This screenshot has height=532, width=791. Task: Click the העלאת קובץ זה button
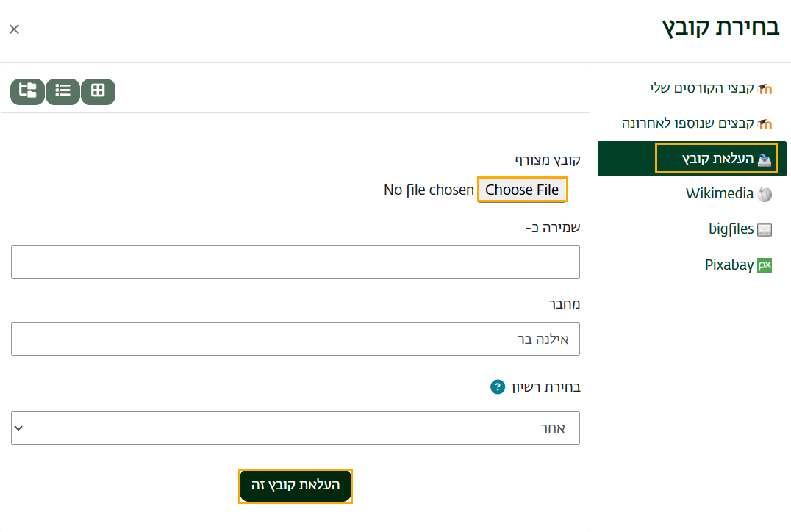296,486
